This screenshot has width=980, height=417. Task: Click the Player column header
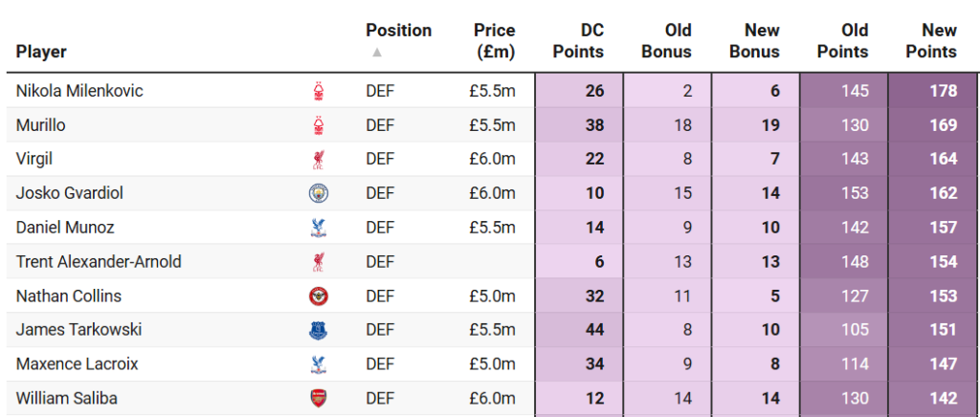click(x=41, y=52)
